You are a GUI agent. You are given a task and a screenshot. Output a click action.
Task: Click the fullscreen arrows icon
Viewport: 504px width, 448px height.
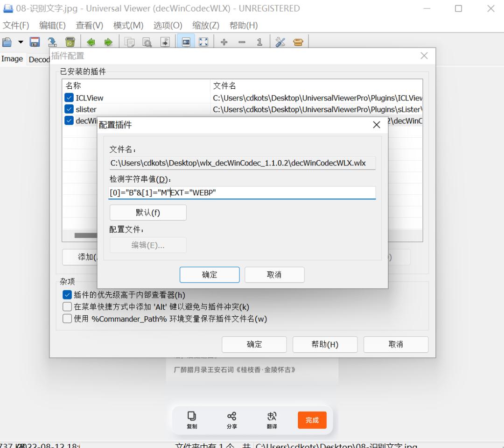pos(203,42)
